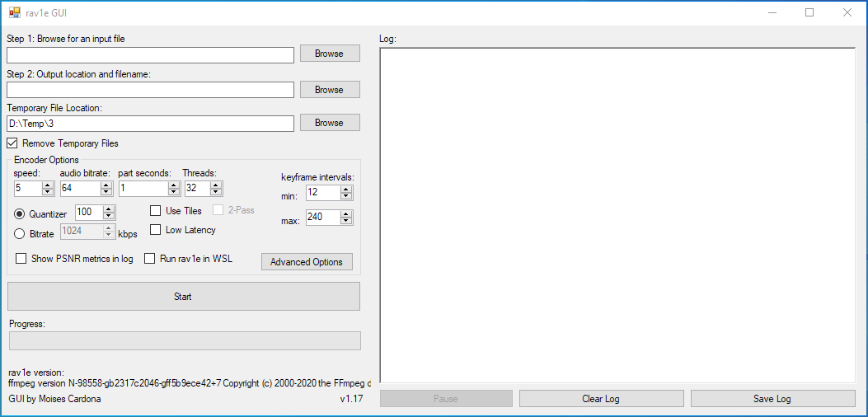Open Advanced Options
868x417 pixels.
tap(307, 262)
